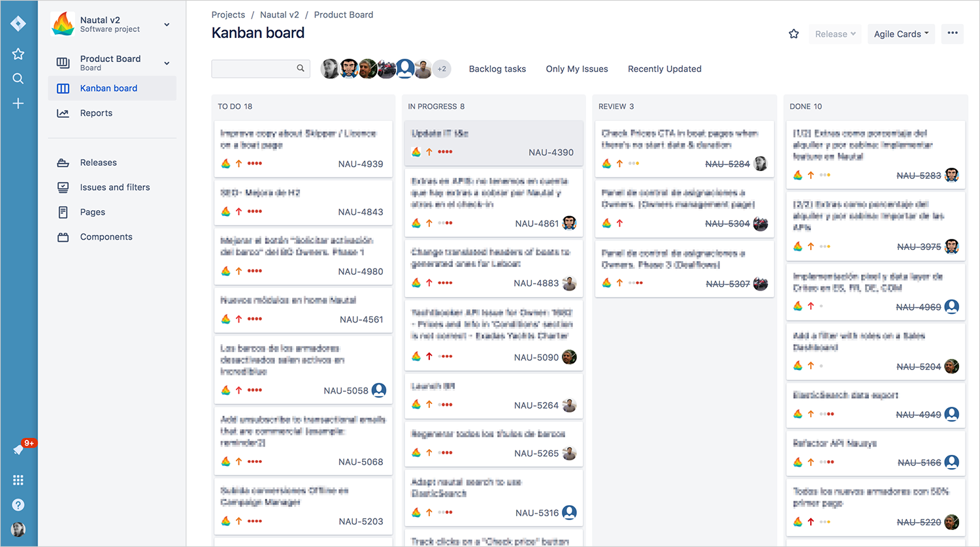Open issue NAU-4969

(x=919, y=307)
